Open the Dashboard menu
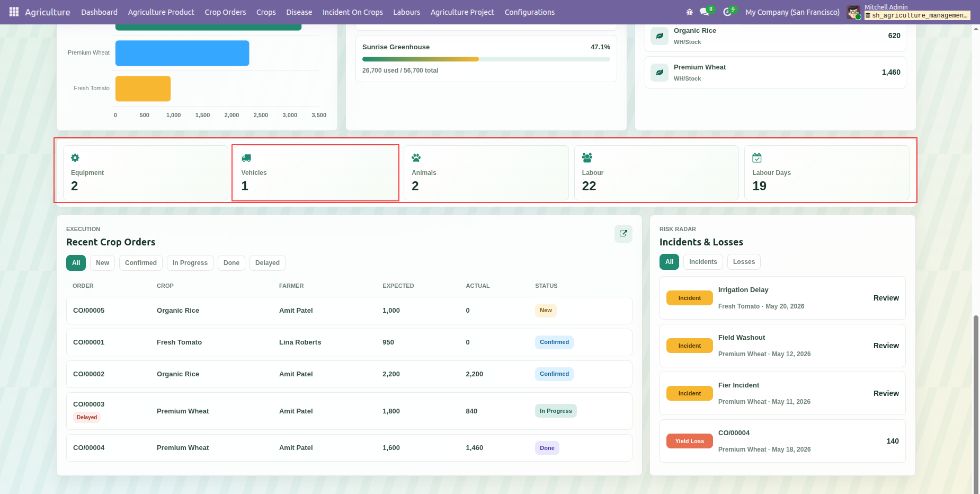 (99, 12)
